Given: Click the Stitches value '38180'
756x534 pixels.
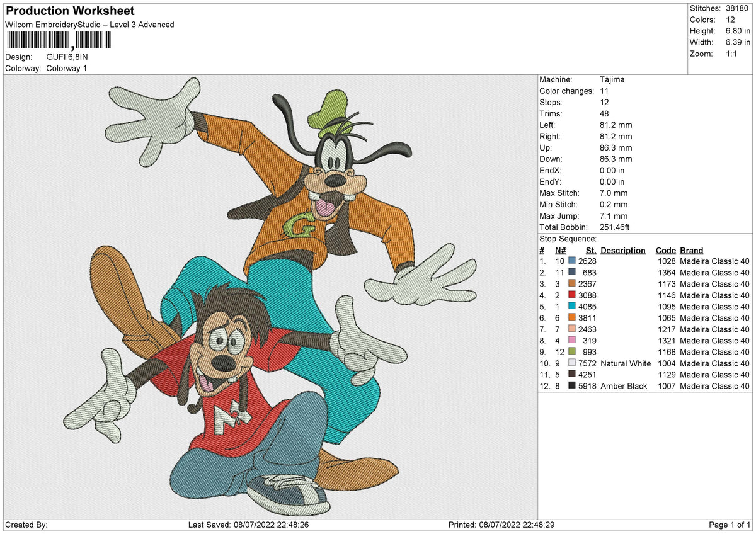Looking at the screenshot, I should pos(738,8).
